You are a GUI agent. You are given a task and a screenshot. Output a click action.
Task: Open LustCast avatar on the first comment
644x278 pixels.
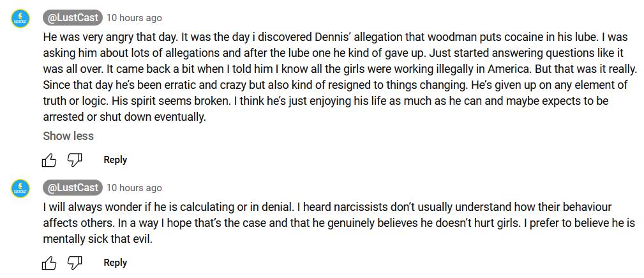point(22,19)
